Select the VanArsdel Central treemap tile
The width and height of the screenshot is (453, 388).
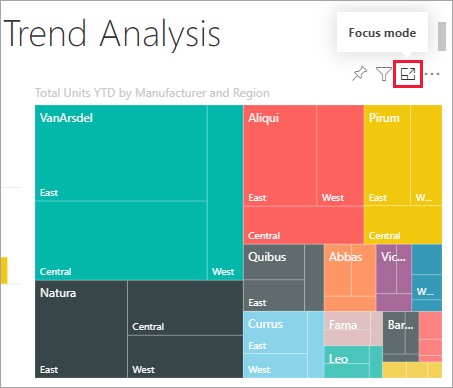(x=121, y=240)
